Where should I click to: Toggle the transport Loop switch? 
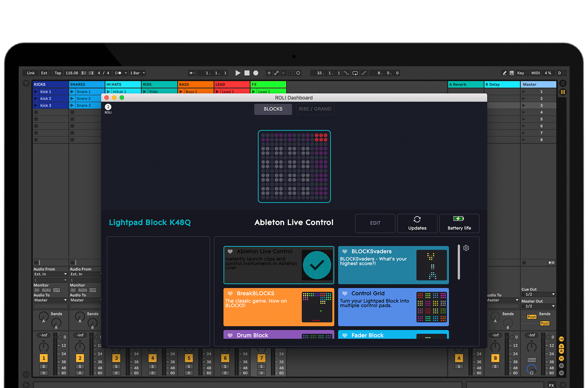(355, 73)
